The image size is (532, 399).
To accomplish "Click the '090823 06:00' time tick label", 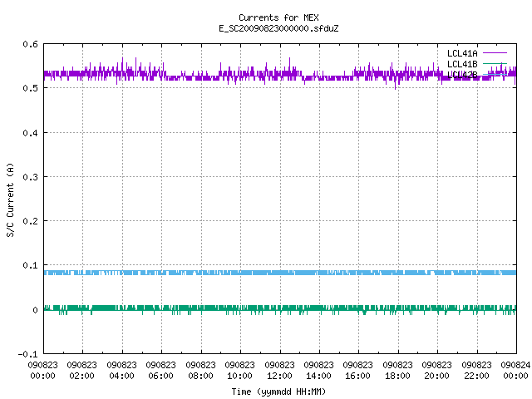I will coord(160,371).
